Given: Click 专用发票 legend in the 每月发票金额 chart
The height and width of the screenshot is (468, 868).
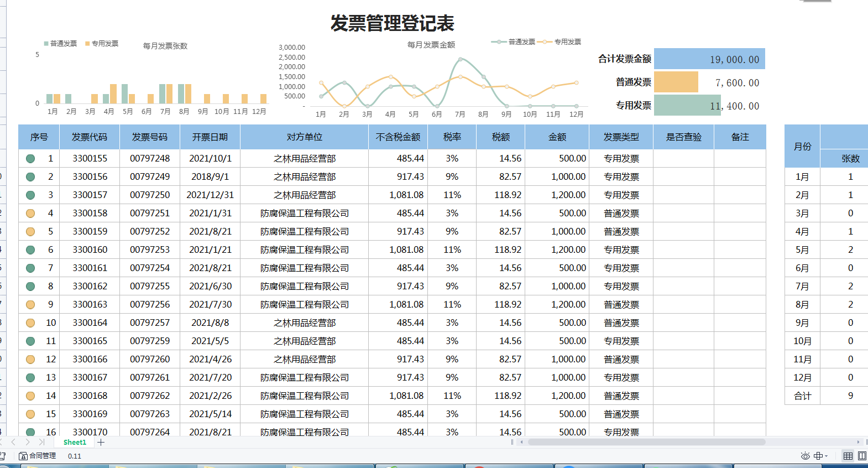Looking at the screenshot, I should coord(560,42).
